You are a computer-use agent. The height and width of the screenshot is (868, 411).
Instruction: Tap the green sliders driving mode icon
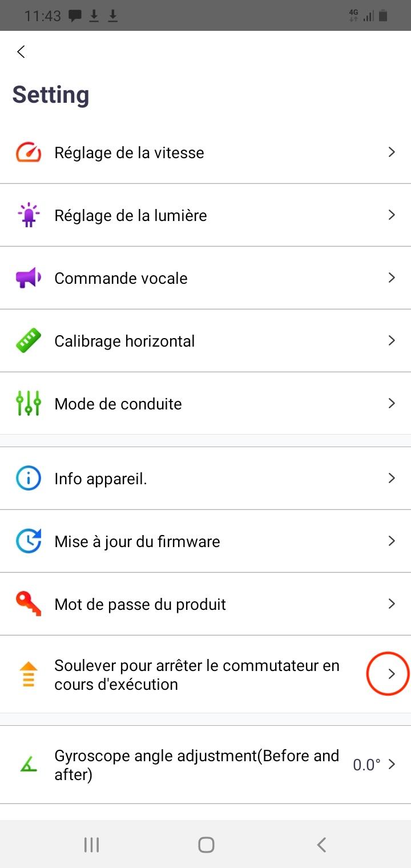pos(28,404)
